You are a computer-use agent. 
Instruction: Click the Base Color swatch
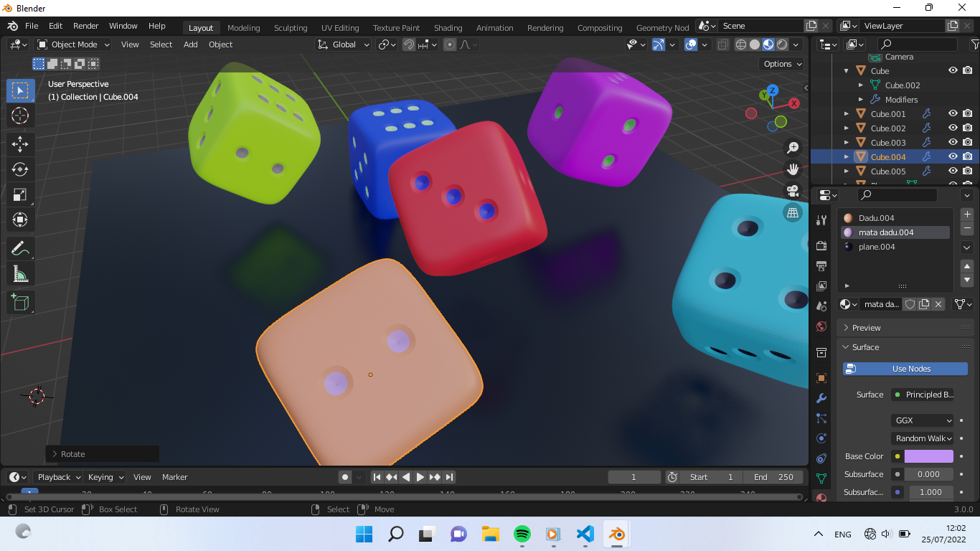[x=929, y=456]
